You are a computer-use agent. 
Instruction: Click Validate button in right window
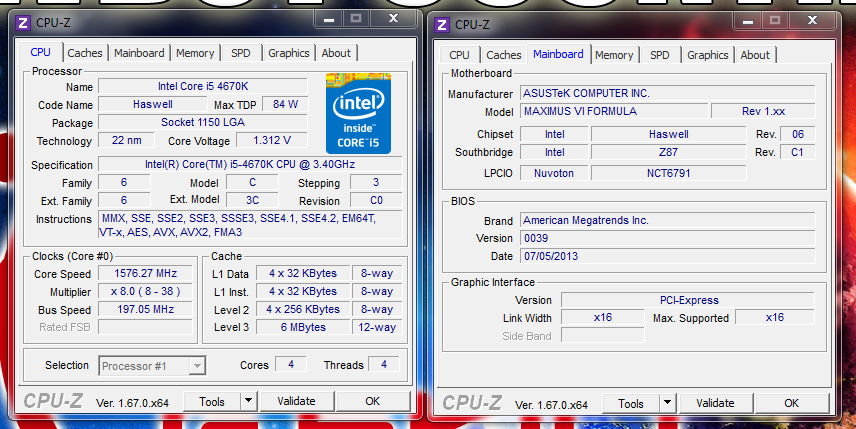pos(715,403)
